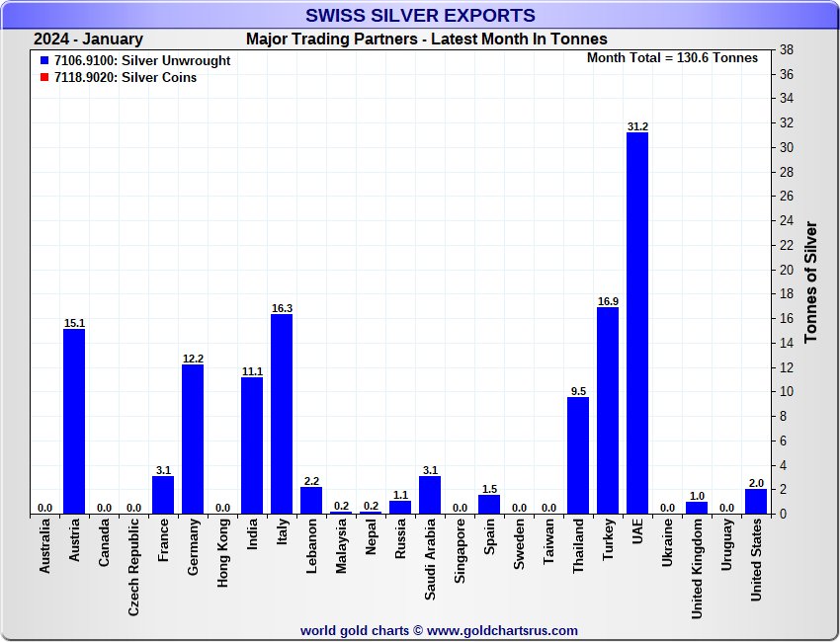
Task: Select the Lebanon bar at 2.2
Action: pos(311,501)
